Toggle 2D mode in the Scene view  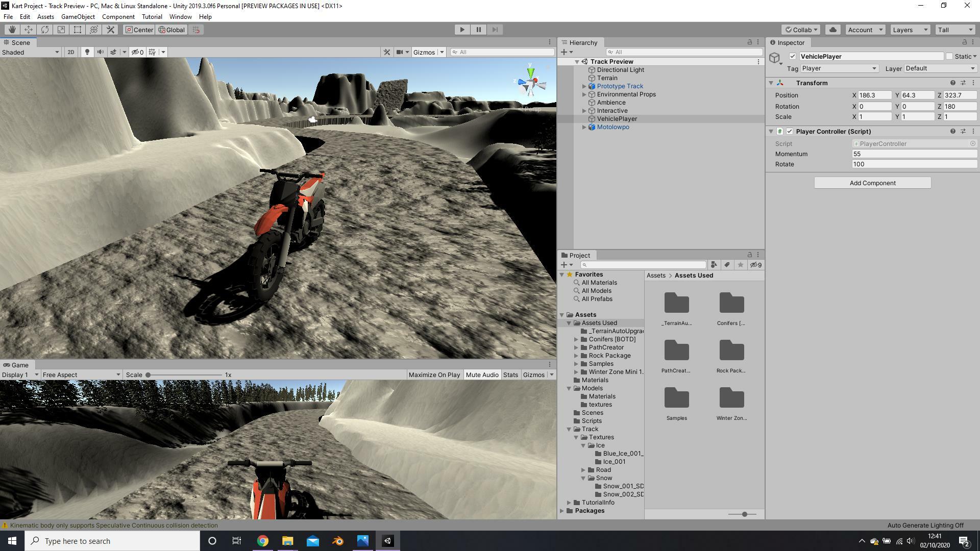[x=70, y=52]
